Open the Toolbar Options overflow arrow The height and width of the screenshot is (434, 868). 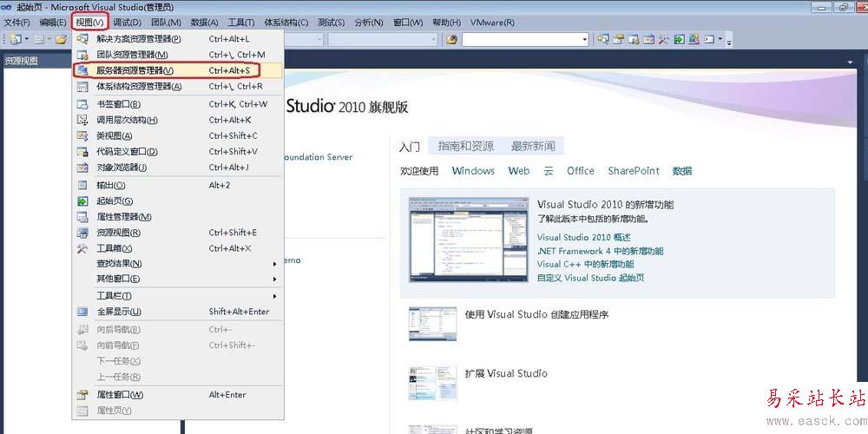[x=729, y=42]
